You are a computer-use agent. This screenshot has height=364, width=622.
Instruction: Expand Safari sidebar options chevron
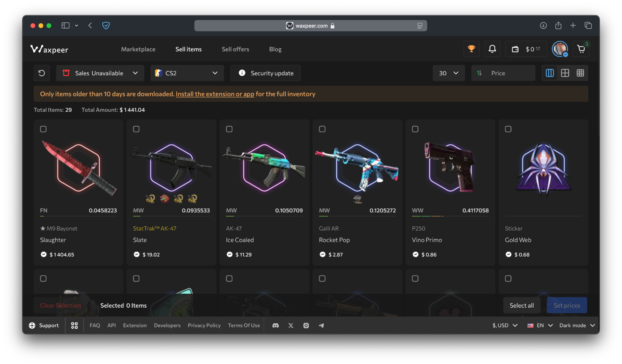(77, 26)
